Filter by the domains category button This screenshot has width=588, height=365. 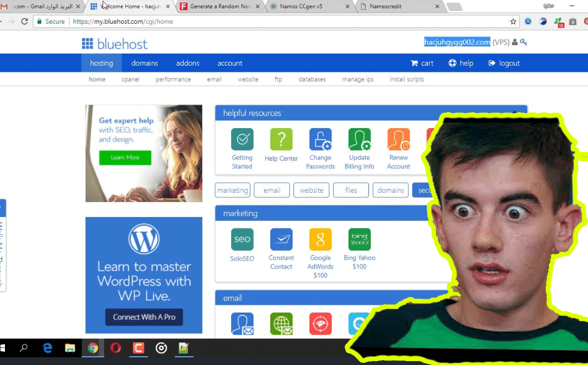tap(391, 190)
